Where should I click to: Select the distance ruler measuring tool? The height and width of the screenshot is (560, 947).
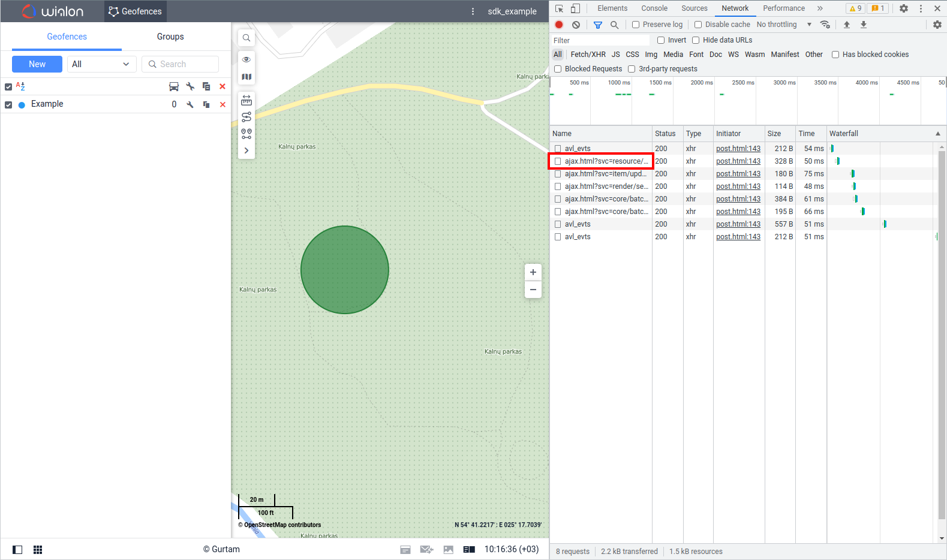246,100
